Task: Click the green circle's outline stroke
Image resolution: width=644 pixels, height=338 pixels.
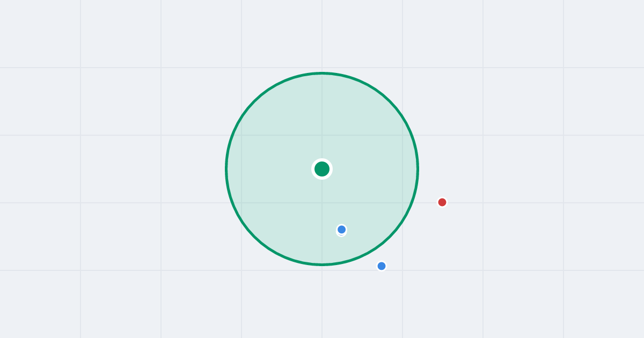Action: pos(322,73)
